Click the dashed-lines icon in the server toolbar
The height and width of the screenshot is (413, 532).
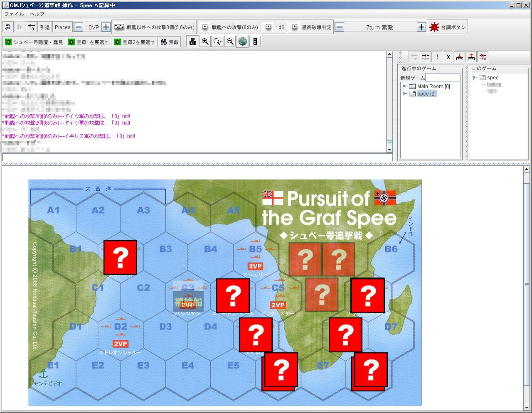click(x=425, y=57)
